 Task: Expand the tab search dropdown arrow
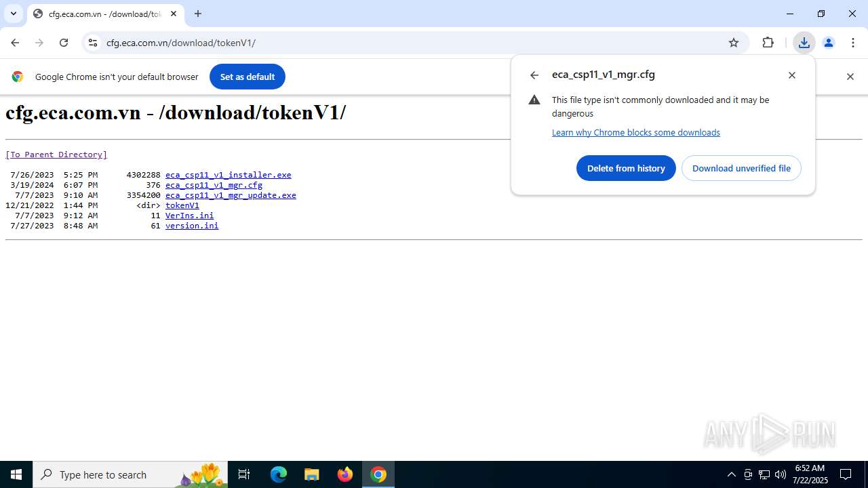[x=13, y=14]
